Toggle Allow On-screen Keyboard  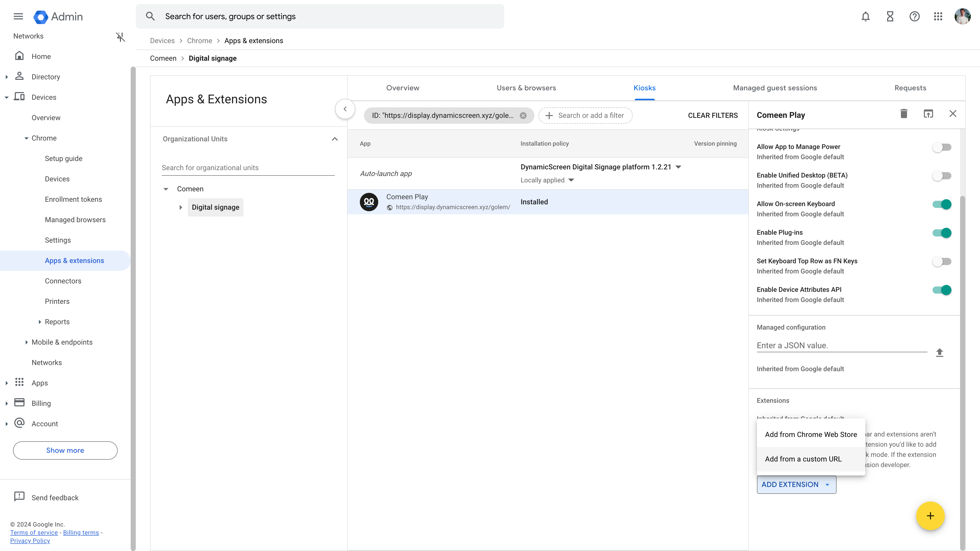(941, 205)
